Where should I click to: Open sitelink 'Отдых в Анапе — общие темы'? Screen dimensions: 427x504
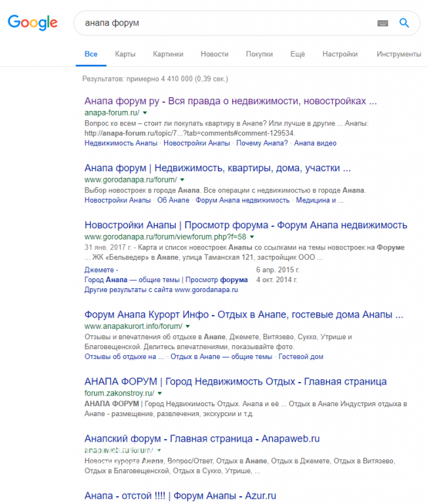(221, 356)
